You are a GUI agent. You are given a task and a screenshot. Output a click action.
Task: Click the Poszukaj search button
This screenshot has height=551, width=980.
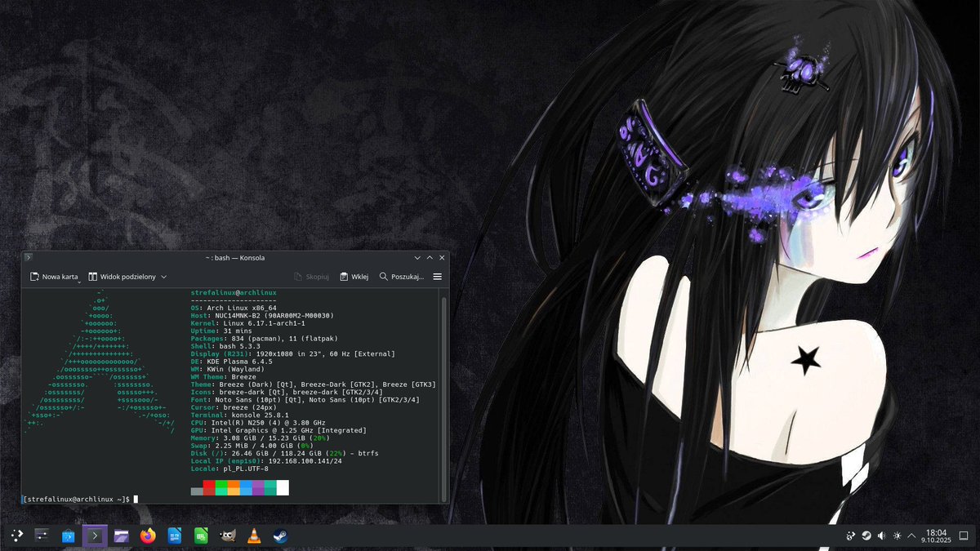click(401, 276)
